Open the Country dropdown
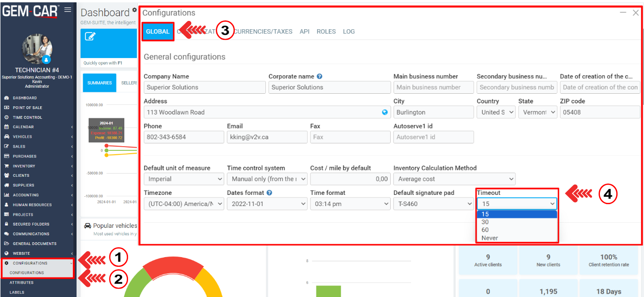Viewport: 644px width, 297px height. (x=496, y=112)
